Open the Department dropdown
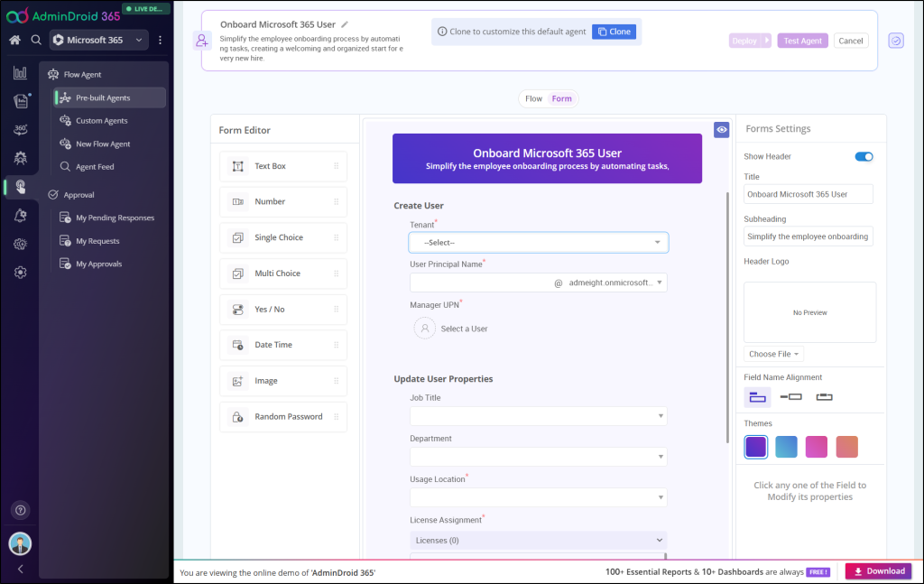This screenshot has width=924, height=584. point(539,457)
